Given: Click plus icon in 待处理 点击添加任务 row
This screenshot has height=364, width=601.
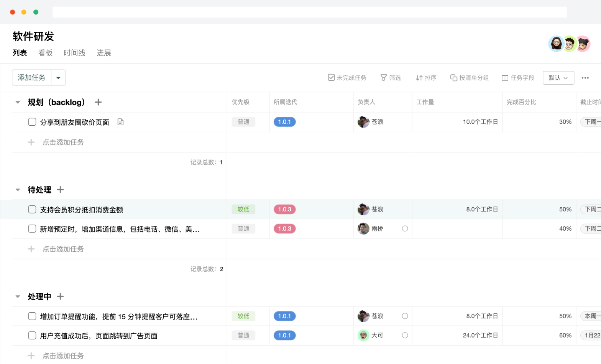Looking at the screenshot, I should 31,249.
